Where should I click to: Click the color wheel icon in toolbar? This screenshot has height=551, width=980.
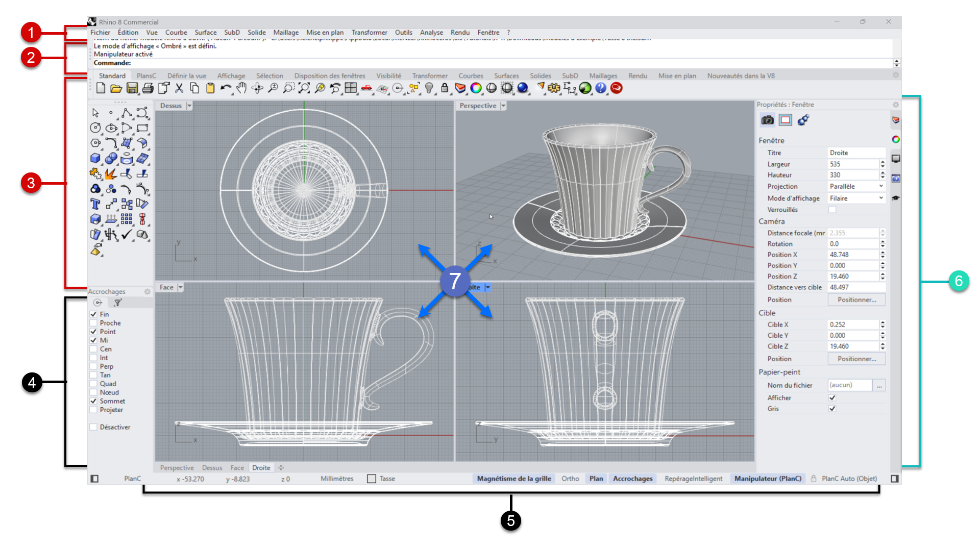(476, 88)
